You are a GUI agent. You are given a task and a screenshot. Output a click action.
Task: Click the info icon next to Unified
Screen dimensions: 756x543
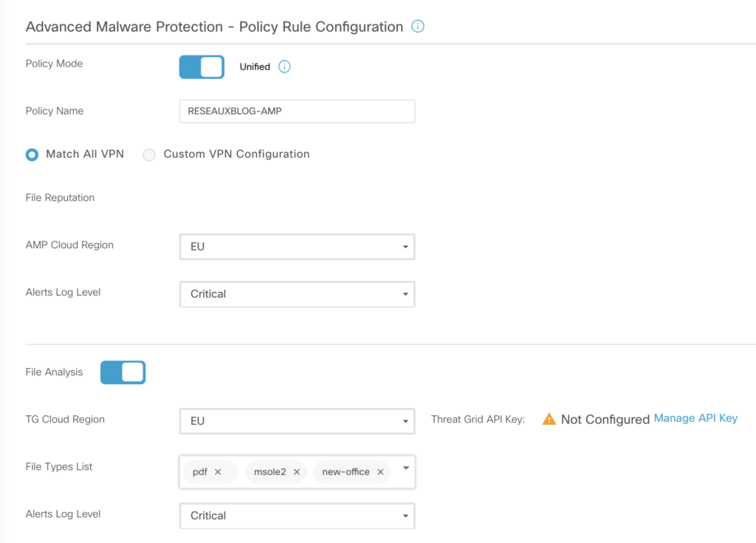pyautogui.click(x=284, y=66)
